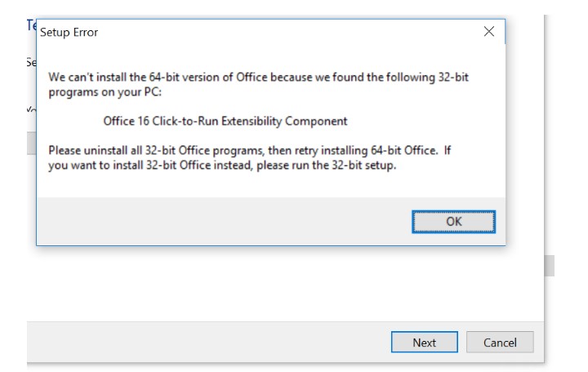Close the Setup Error dialog with X
588x372 pixels.
click(x=488, y=32)
